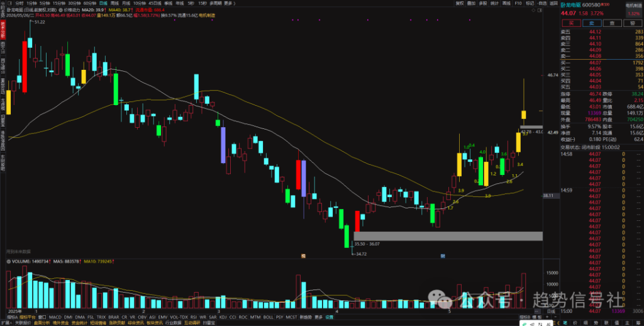Open the 指标平台 indicator platform
This screenshot has height=326, width=644.
coord(28,317)
